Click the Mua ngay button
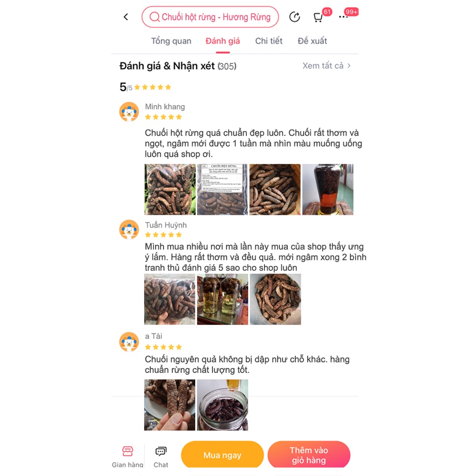The width and height of the screenshot is (476, 476). 222,455
